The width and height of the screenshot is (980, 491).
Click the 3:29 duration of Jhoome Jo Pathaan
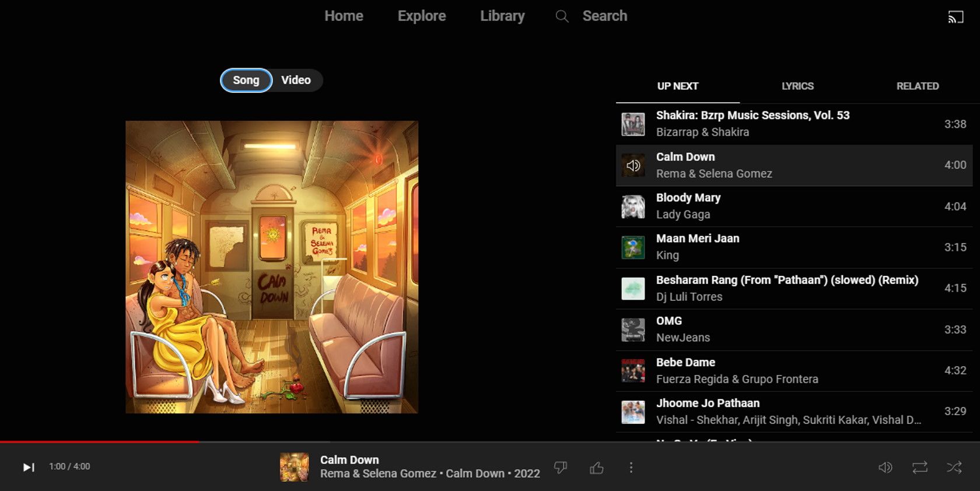(956, 412)
